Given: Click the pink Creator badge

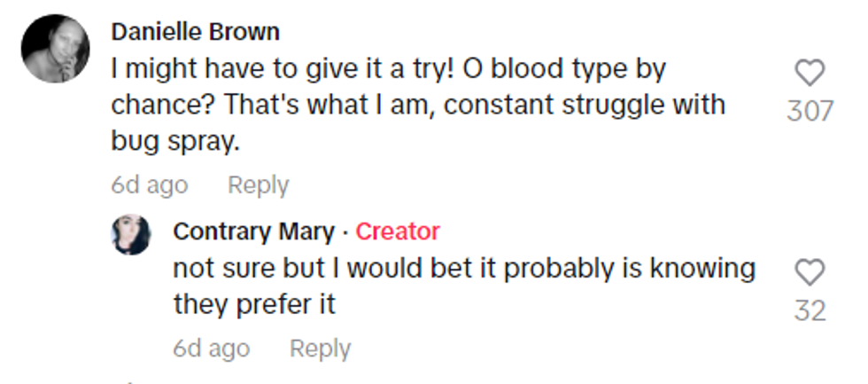Looking at the screenshot, I should [x=398, y=231].
